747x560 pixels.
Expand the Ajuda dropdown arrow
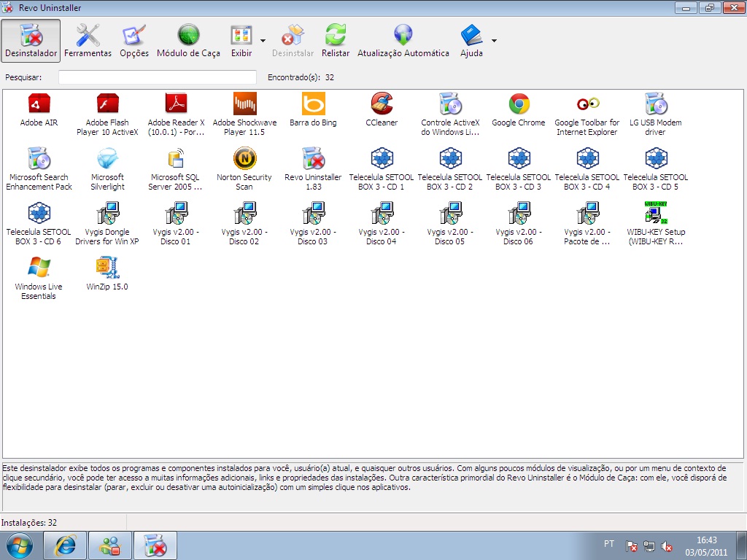click(x=494, y=41)
